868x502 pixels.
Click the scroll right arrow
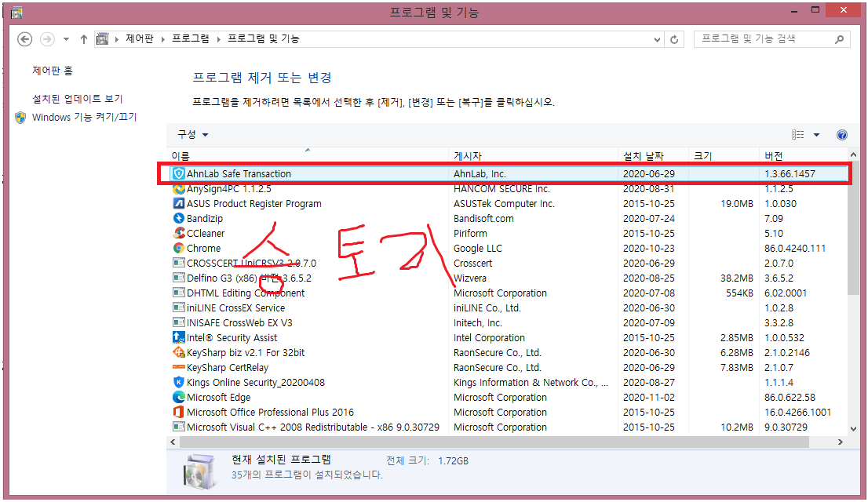841,442
